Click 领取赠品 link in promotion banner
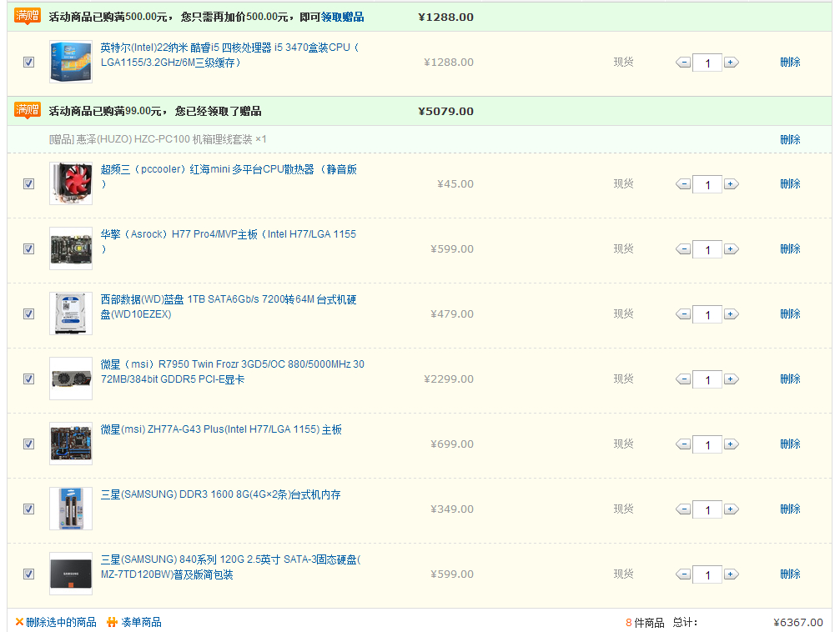 [x=342, y=18]
